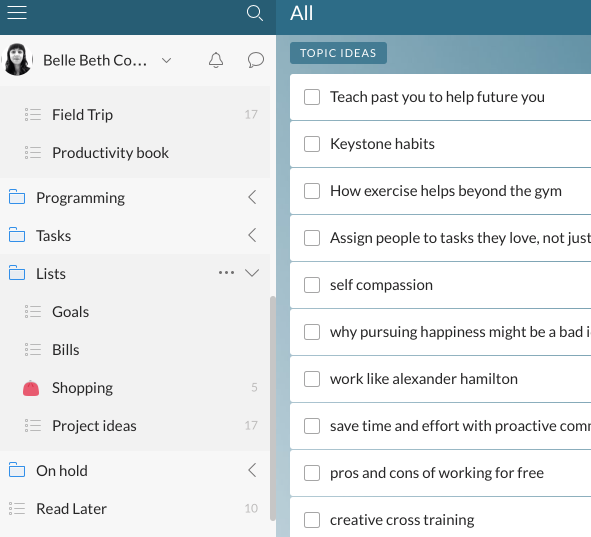591x537 pixels.
Task: Click Belle Beth's profile avatar
Action: click(17, 60)
